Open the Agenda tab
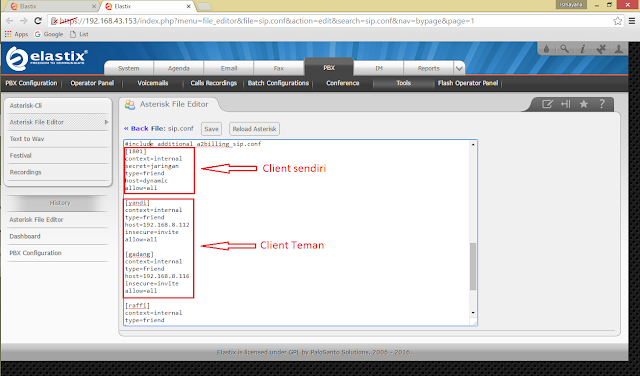The image size is (640, 376). click(178, 69)
